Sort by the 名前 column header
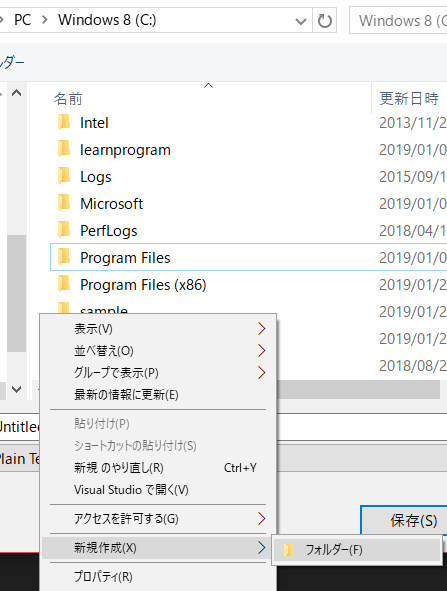This screenshot has width=447, height=591. [68, 99]
